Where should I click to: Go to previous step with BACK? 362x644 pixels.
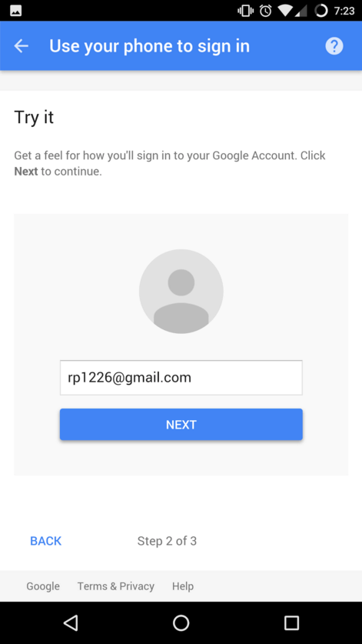click(x=45, y=541)
